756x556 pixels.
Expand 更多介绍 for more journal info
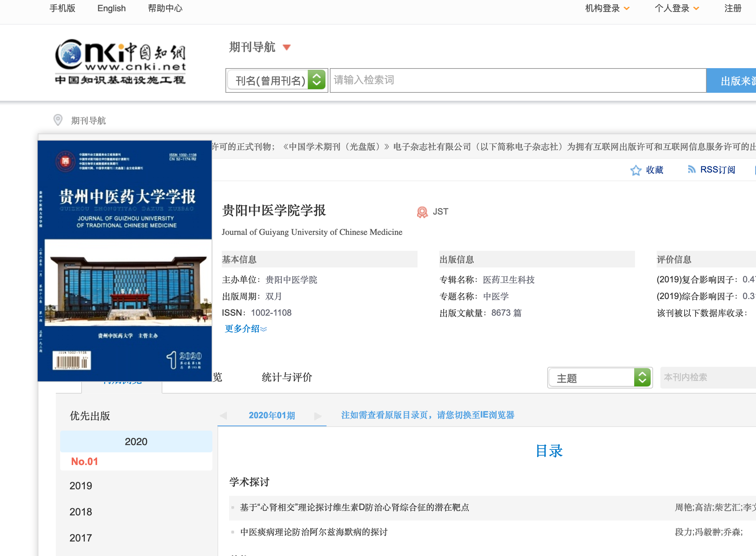click(246, 329)
